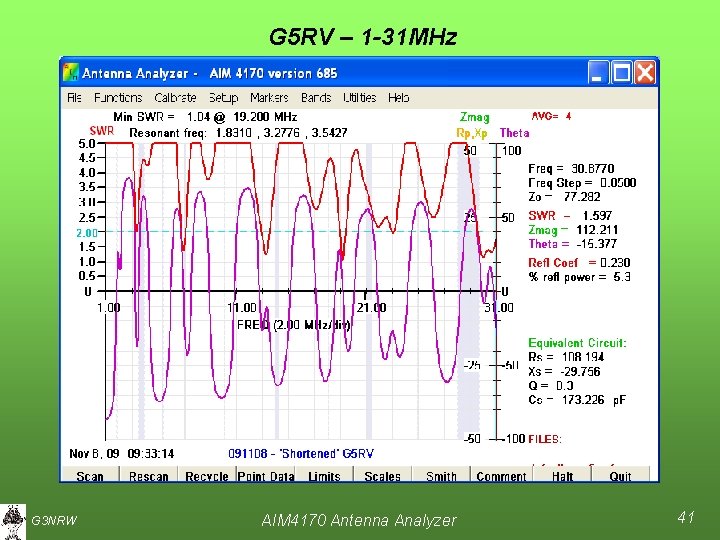Minimize the Antenna Analyzer window

(x=598, y=73)
